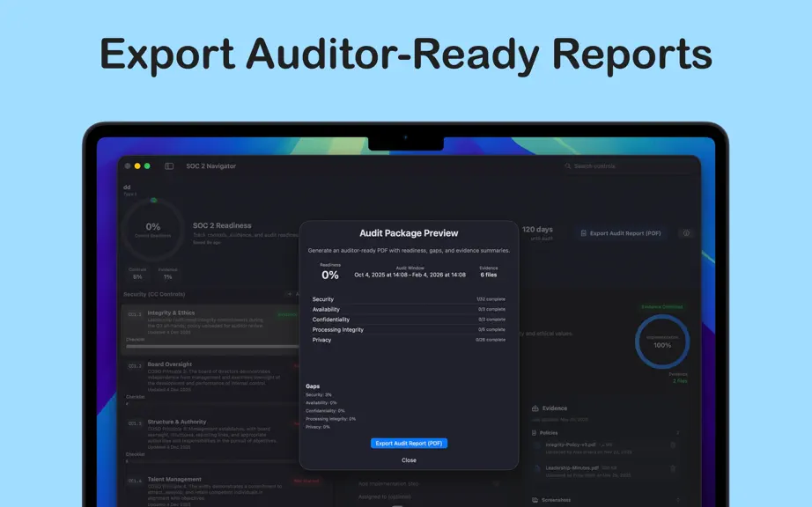Screen dimensions: 812x507
Task: Click the plus icon next to Security (CC Controls)
Action: [x=289, y=294]
